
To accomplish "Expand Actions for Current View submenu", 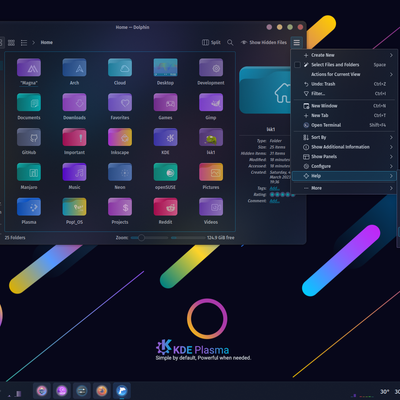I will (344, 74).
